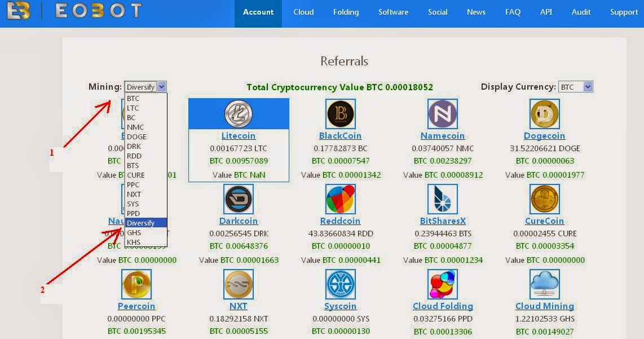This screenshot has height=339, width=644.
Task: Open the FAQ menu item
Action: click(x=513, y=12)
